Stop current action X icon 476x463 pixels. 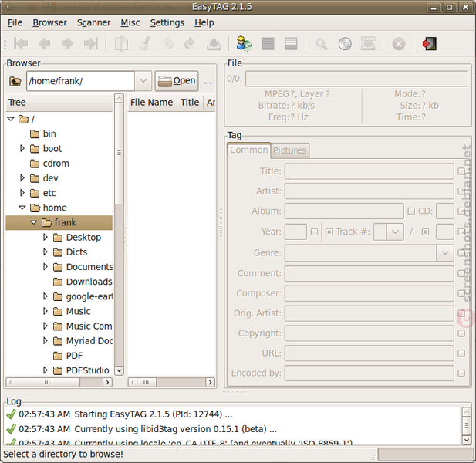pyautogui.click(x=399, y=44)
